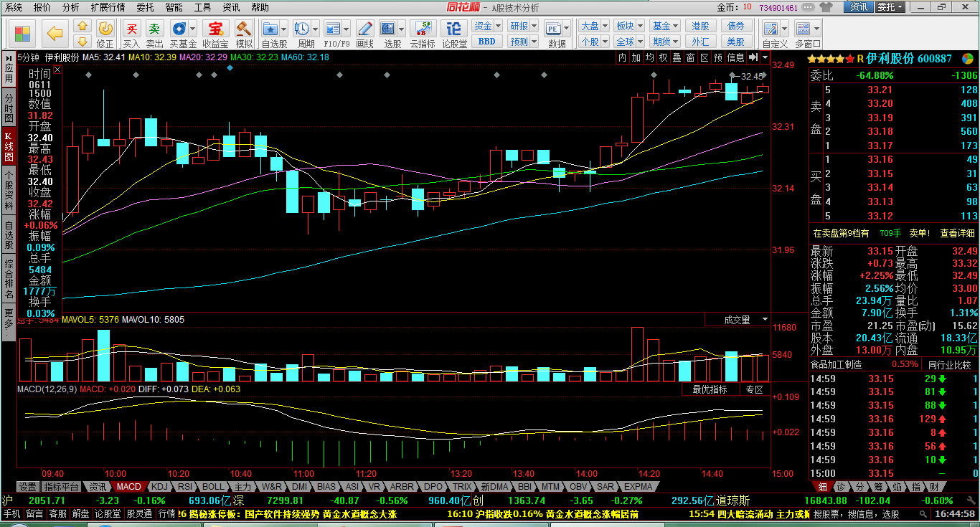The image size is (980, 527).
Task: Open the 选股 stock screener icon
Action: [x=388, y=29]
